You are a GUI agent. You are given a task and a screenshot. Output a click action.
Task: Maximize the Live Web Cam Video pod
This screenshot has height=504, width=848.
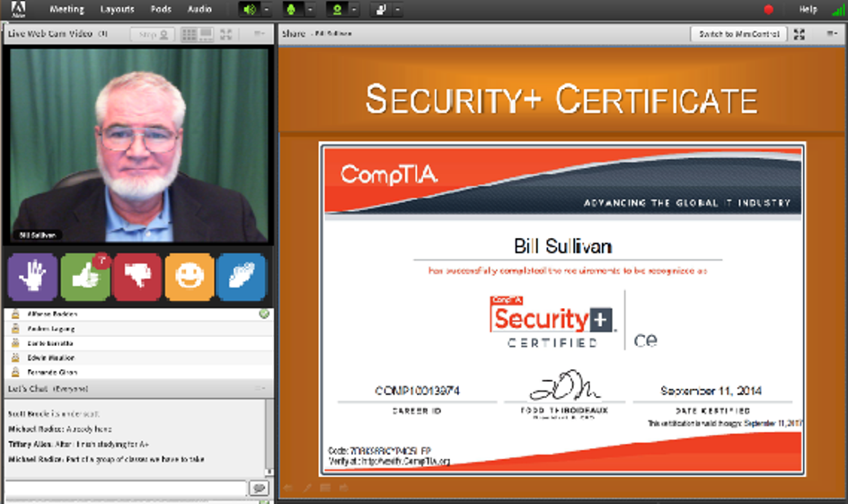226,35
